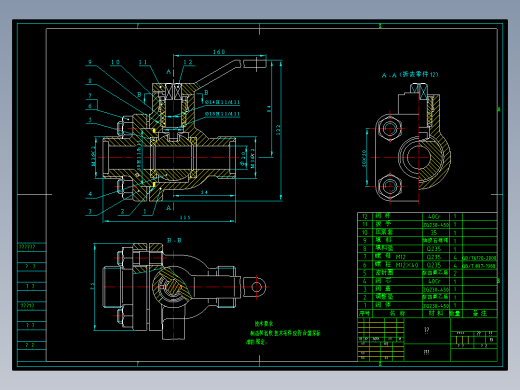520x390 pixels.
Task: Click "40Cr" in parts list row 4
Action: (x=434, y=281)
